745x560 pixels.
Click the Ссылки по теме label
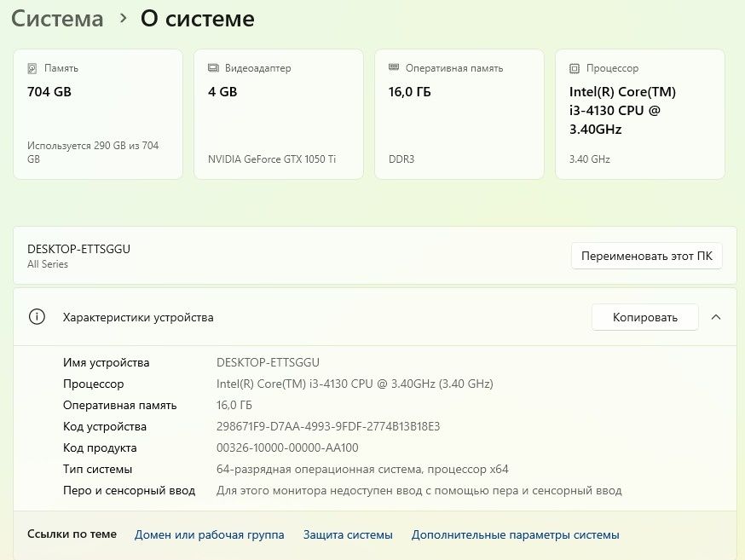coord(72,534)
